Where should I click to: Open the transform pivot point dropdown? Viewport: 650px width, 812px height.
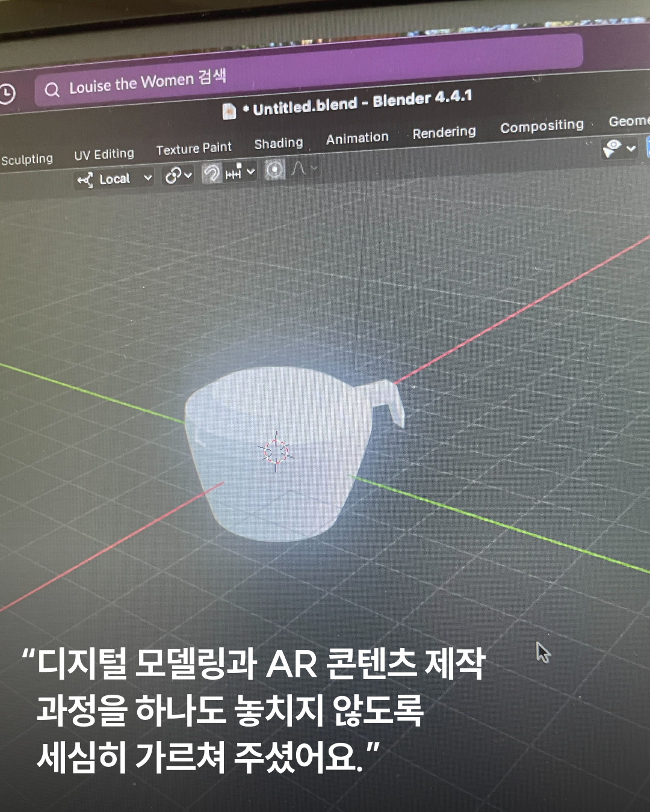[x=178, y=175]
